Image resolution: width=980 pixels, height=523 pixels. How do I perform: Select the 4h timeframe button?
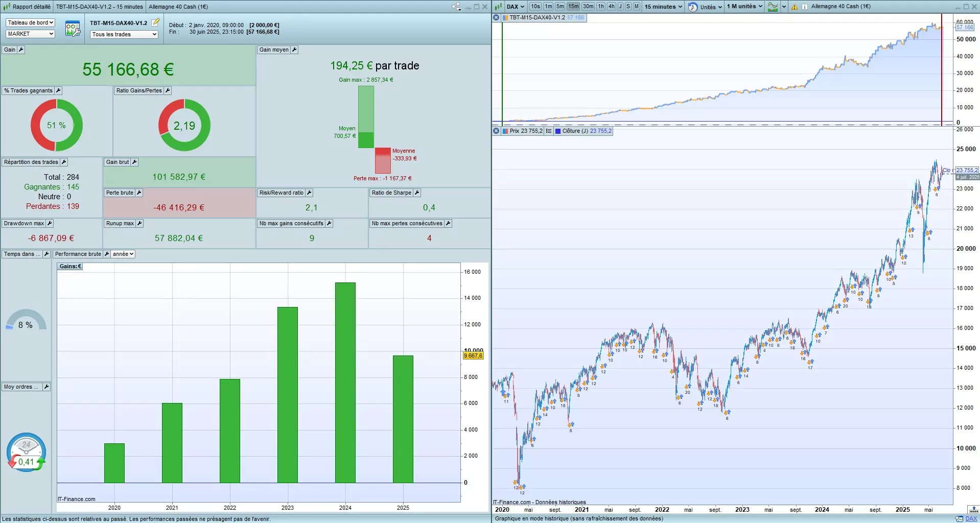(x=612, y=7)
